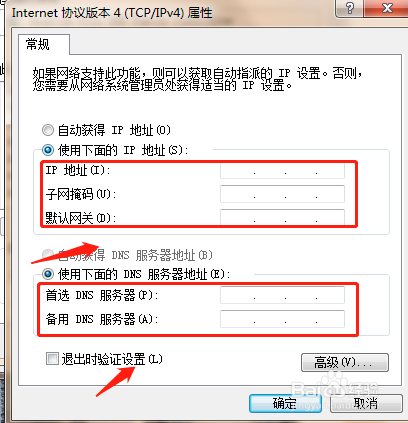Screen dimensions: 408x423
Task: Click the help question mark icon
Action: 350,8
